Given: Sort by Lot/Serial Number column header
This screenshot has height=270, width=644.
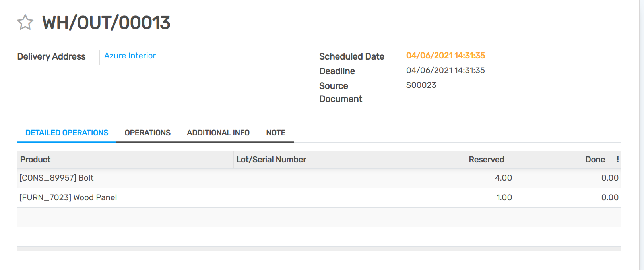Looking at the screenshot, I should pyautogui.click(x=271, y=160).
